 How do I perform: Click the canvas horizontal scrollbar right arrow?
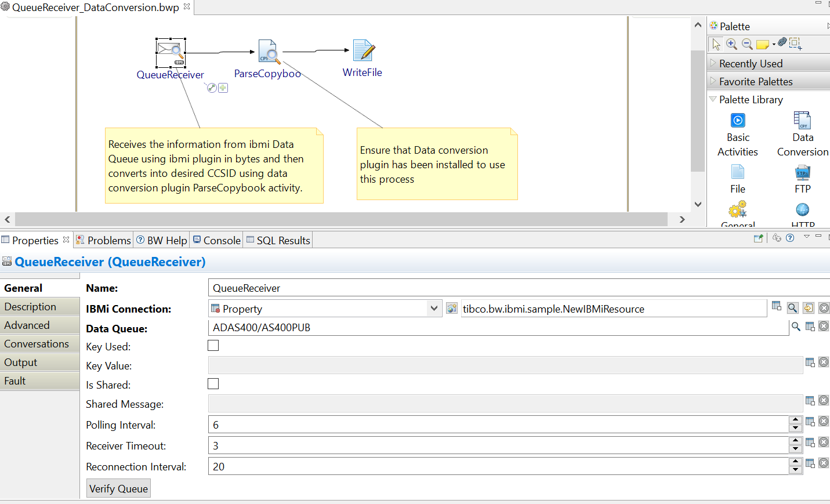click(682, 219)
